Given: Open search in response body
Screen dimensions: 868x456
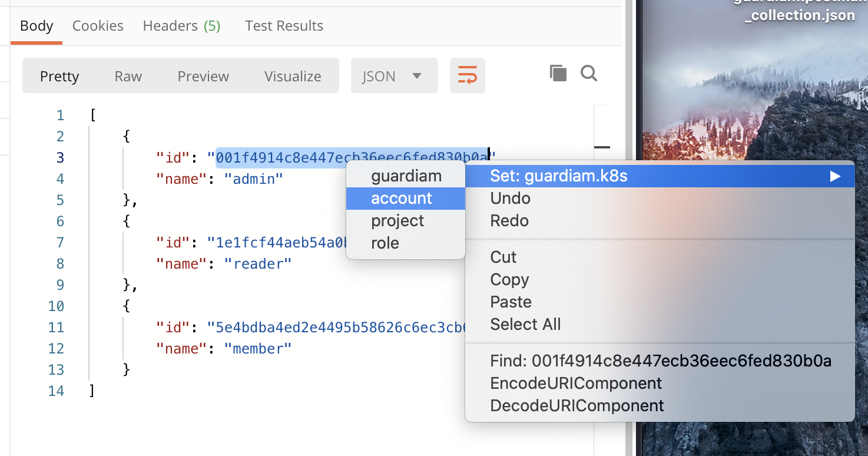Looking at the screenshot, I should tap(588, 73).
